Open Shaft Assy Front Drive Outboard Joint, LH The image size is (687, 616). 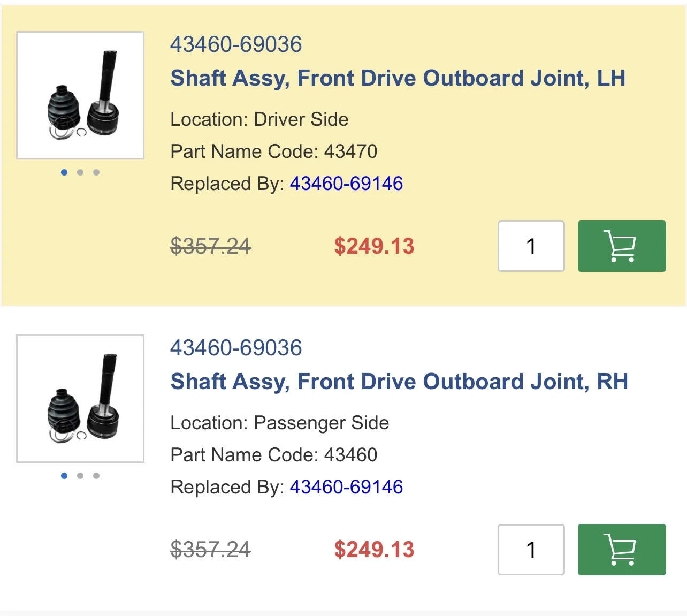tap(398, 78)
